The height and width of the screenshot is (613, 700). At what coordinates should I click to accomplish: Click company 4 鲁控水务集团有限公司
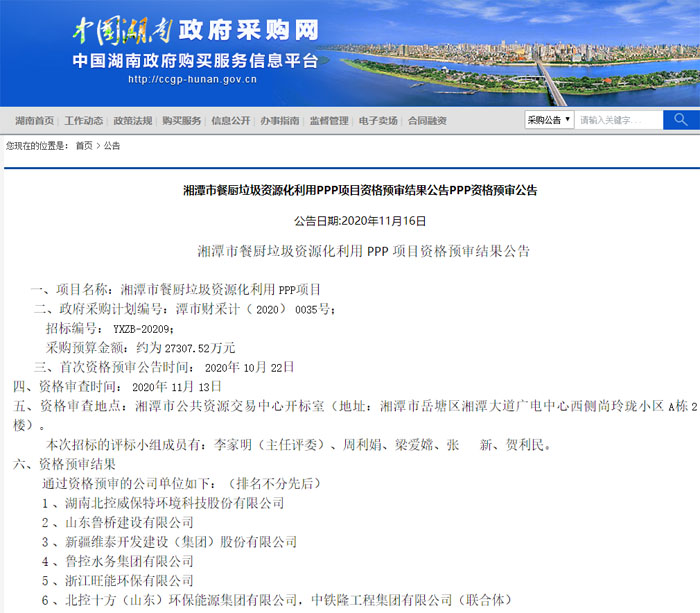117,561
